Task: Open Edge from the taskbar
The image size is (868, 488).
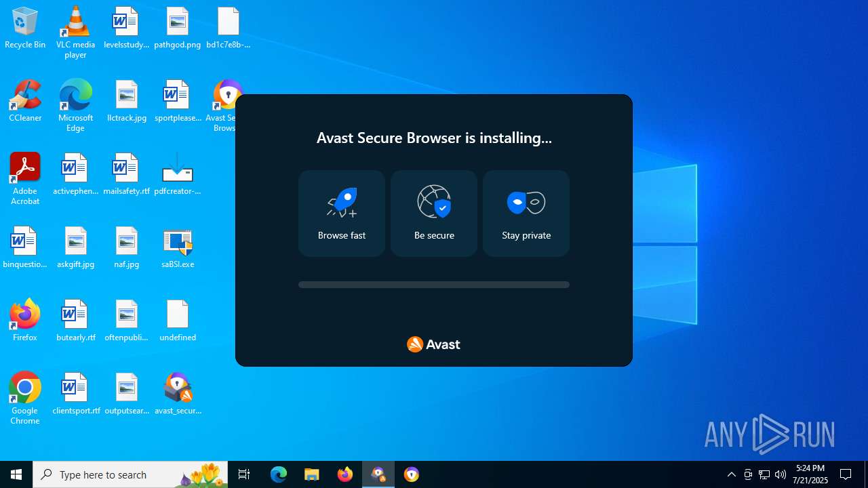Action: [279, 474]
